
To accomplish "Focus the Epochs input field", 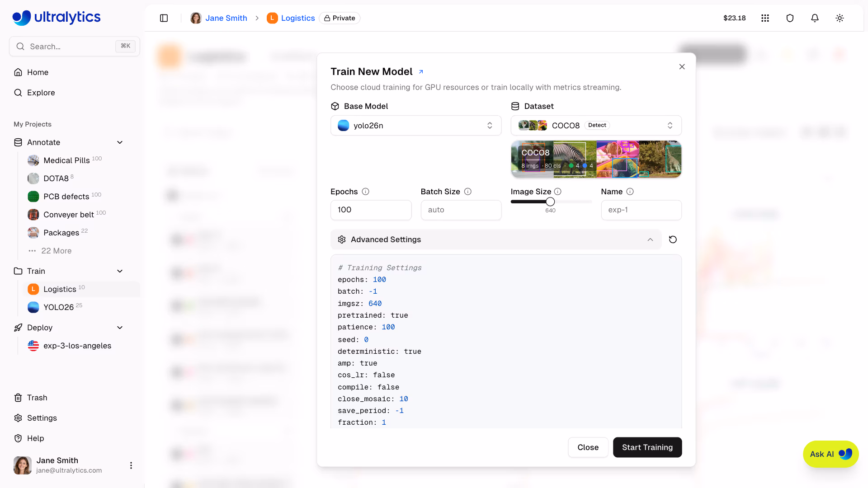I will click(371, 210).
